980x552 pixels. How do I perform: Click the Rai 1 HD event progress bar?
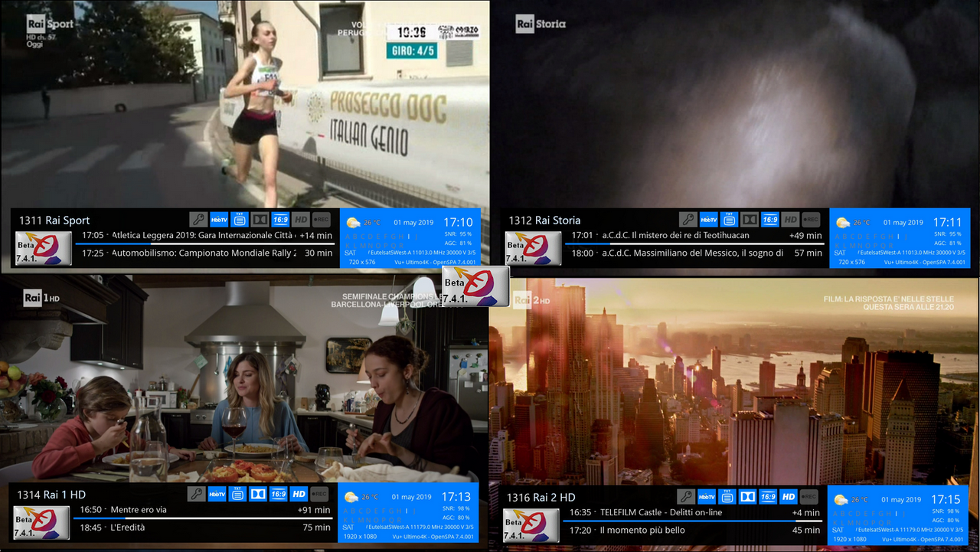(202, 518)
